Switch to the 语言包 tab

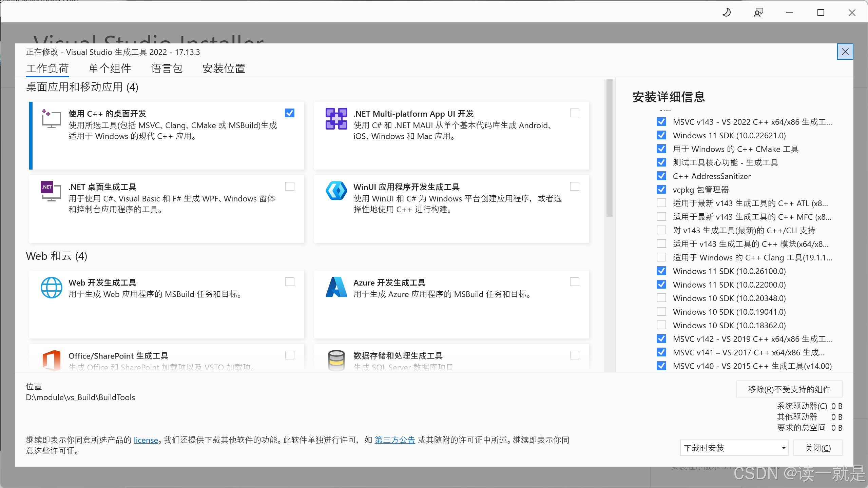[x=167, y=69]
